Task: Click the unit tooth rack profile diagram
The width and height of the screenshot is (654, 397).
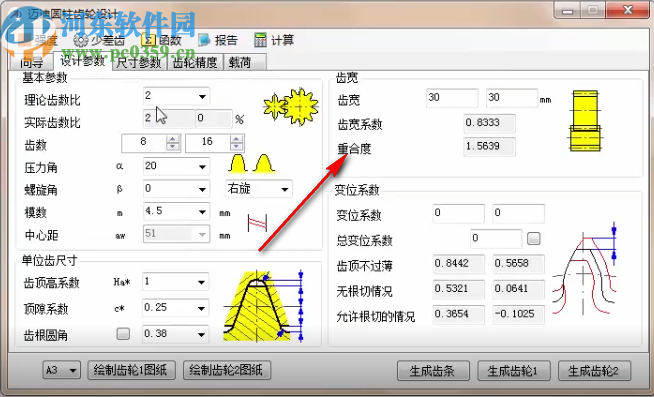Action: pyautogui.click(x=264, y=306)
